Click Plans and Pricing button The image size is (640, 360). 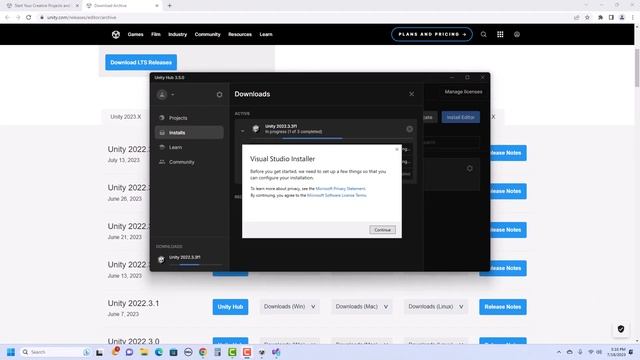432,35
